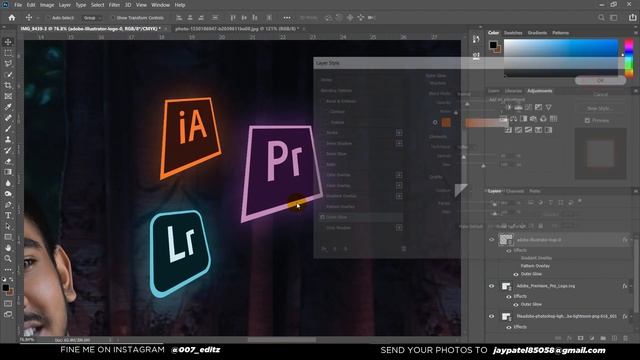Select the Eraser tool
Viewport: 640px width, 360px height.
(8, 161)
